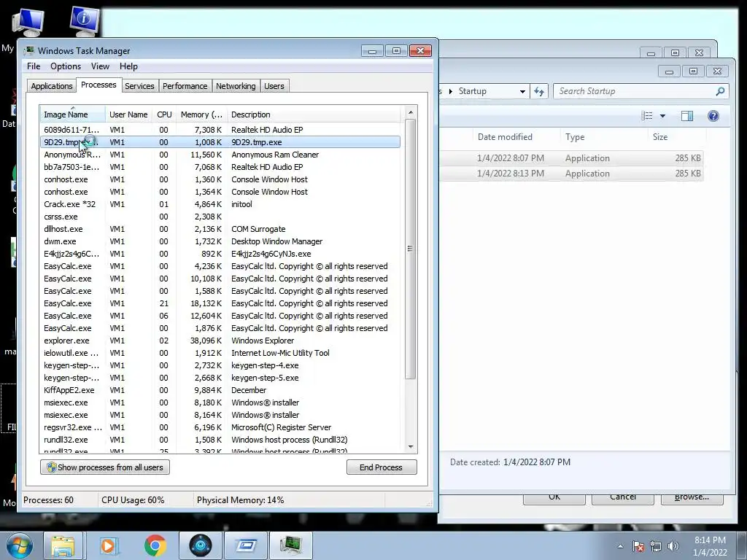Change view icon in the Startup window
The image size is (747, 560).
[647, 116]
